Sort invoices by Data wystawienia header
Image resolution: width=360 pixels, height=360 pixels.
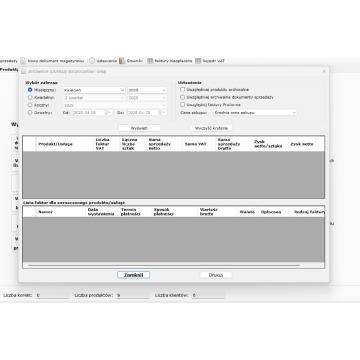click(x=102, y=212)
